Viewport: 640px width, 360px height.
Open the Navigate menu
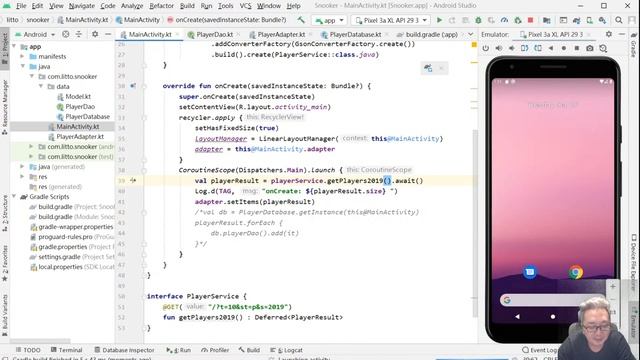82,6
